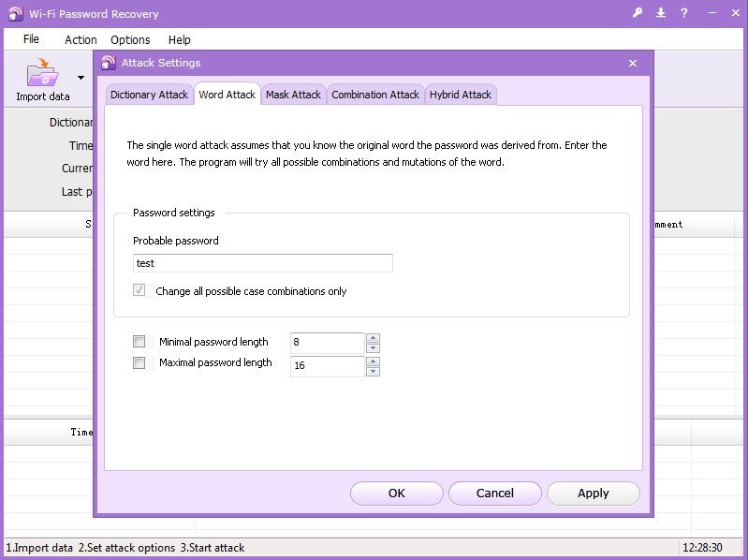The height and width of the screenshot is (560, 748).
Task: Click the Cancel button
Action: 494,493
